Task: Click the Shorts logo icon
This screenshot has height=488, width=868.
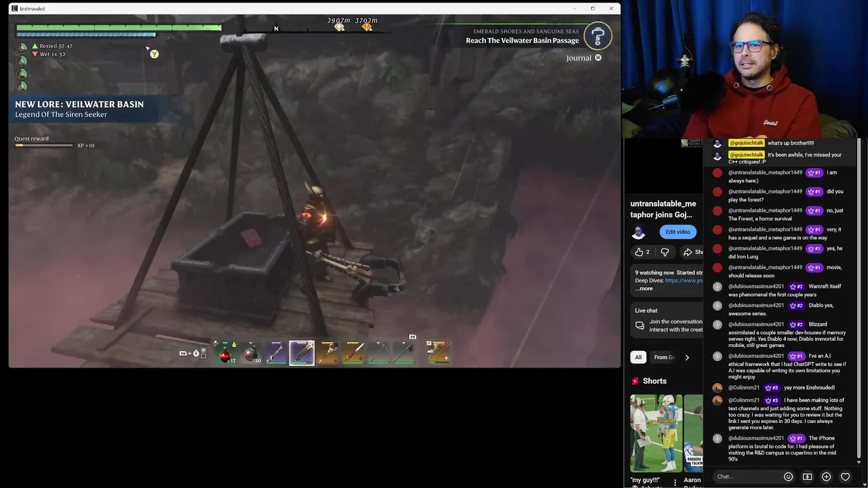Action: coord(635,381)
